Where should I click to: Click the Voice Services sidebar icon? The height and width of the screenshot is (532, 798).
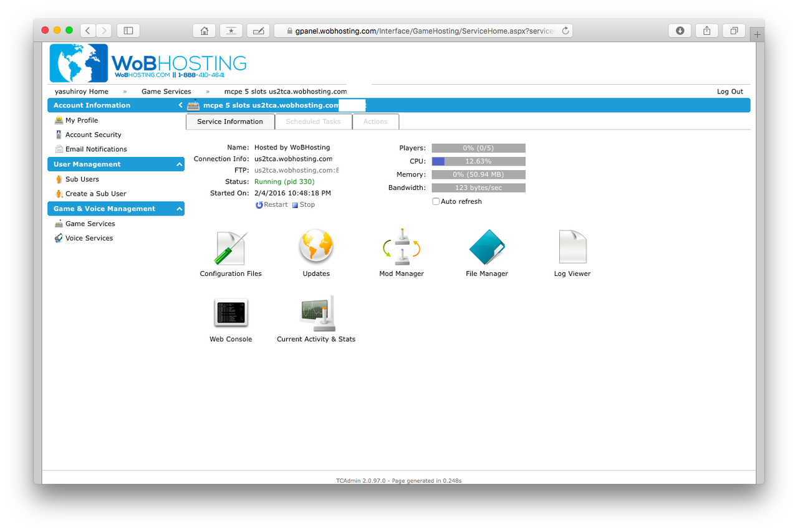click(x=59, y=238)
